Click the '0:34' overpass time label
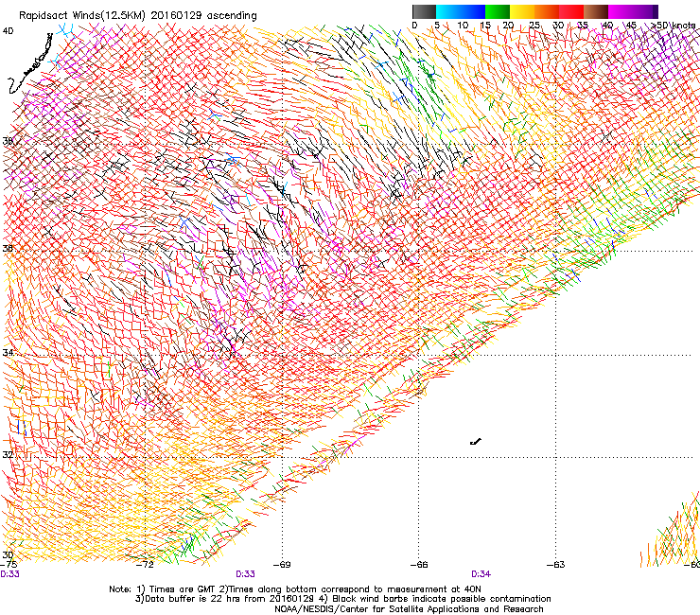 (481, 574)
